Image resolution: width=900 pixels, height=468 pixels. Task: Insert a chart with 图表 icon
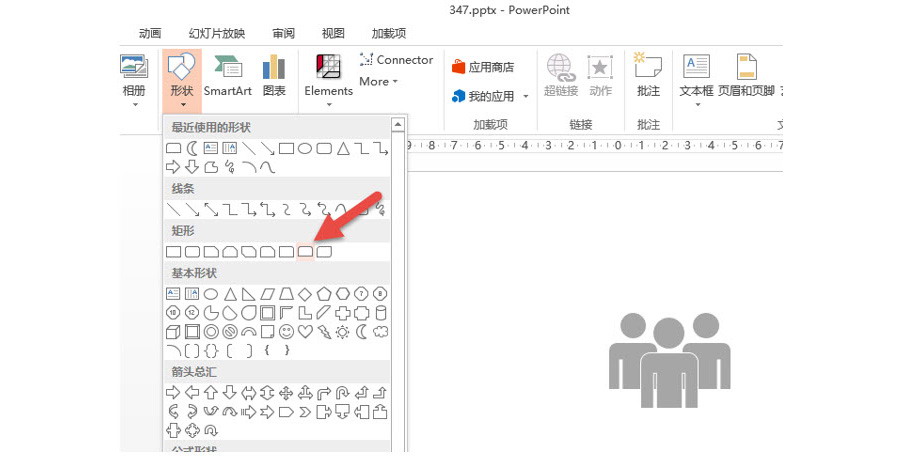click(274, 77)
